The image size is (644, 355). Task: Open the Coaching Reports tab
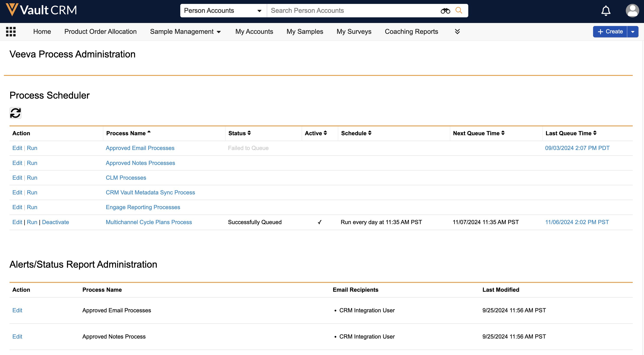point(411,31)
